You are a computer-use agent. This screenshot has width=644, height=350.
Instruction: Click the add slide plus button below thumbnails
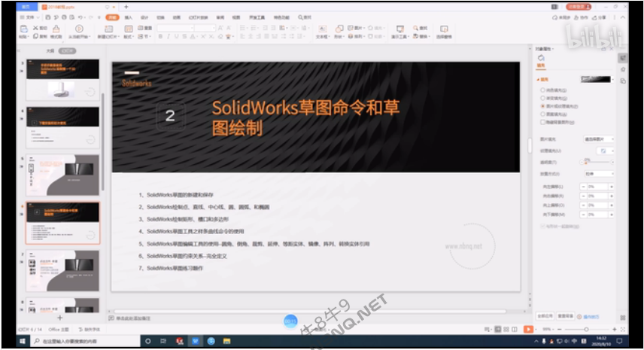pos(60,318)
